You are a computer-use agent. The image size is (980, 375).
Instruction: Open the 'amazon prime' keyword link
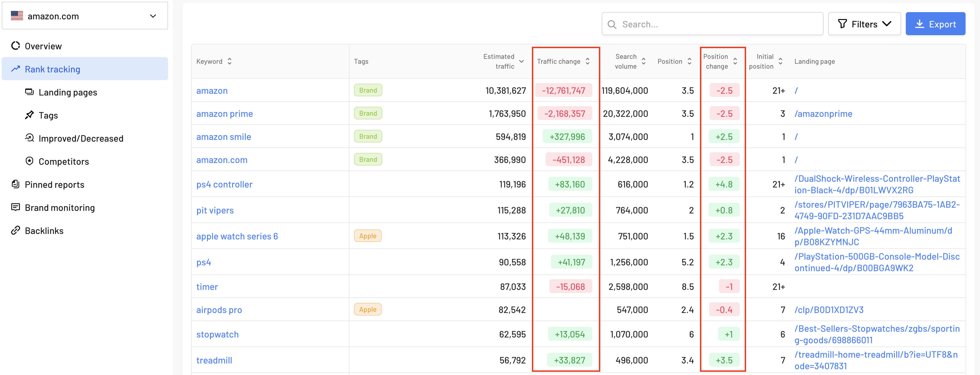tap(224, 114)
